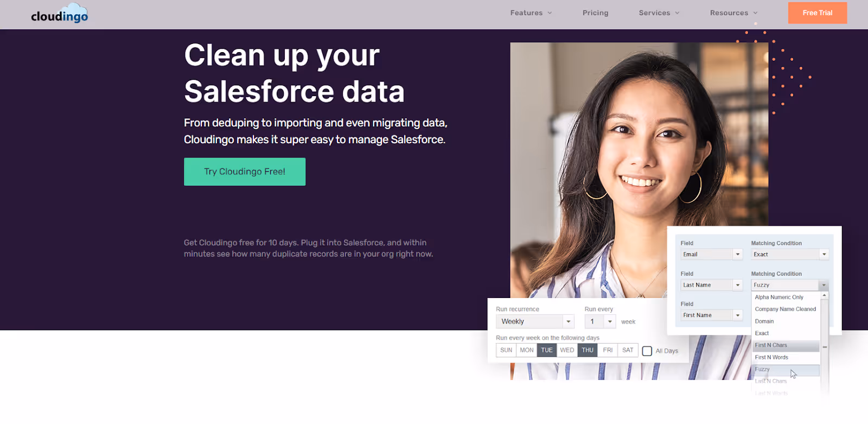
Task: Select First N Words option
Action: 786,357
